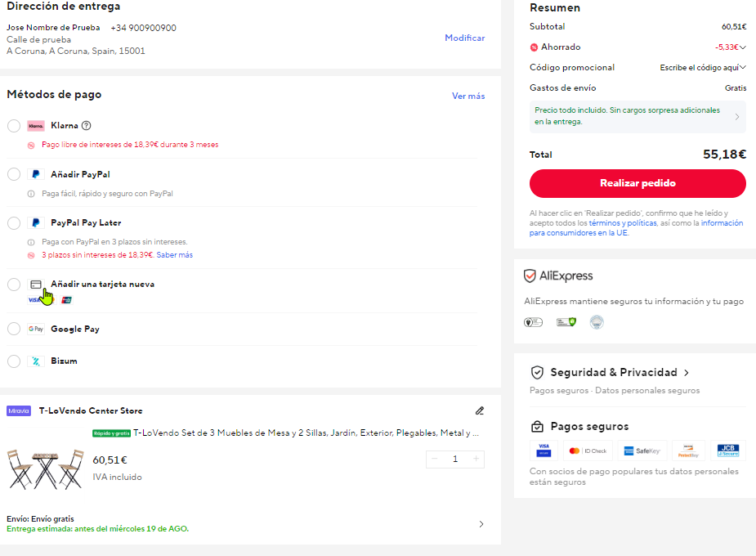This screenshot has width=756, height=556.
Task: Click the phone number +34 900900900
Action: point(144,28)
